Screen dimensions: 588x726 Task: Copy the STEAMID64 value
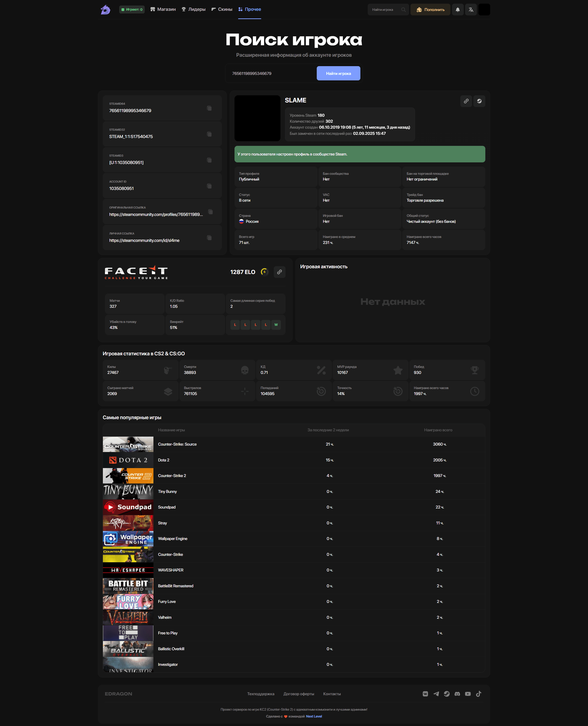209,108
